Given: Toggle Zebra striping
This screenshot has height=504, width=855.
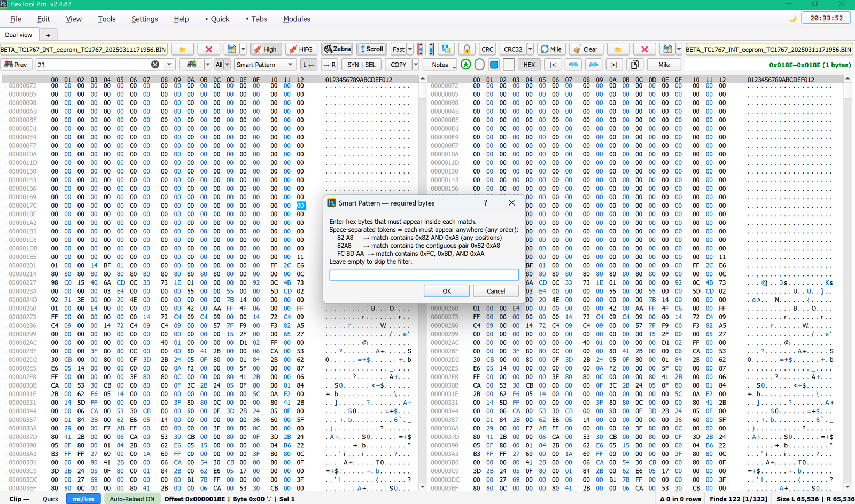Looking at the screenshot, I should tap(337, 49).
